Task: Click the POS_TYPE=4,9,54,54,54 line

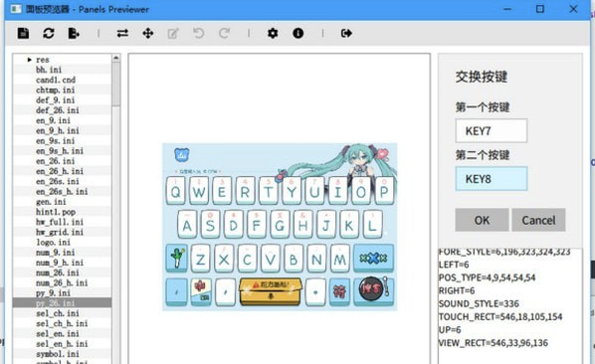Action: pos(488,277)
